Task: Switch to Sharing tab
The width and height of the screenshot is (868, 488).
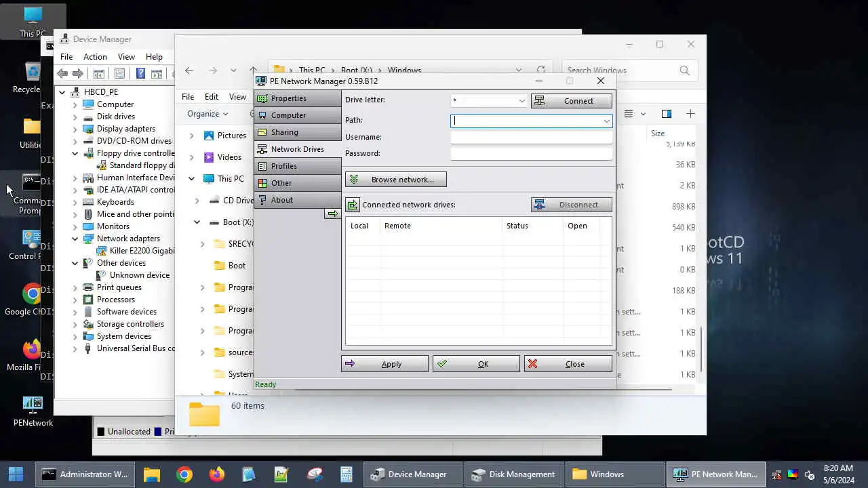Action: [298, 132]
